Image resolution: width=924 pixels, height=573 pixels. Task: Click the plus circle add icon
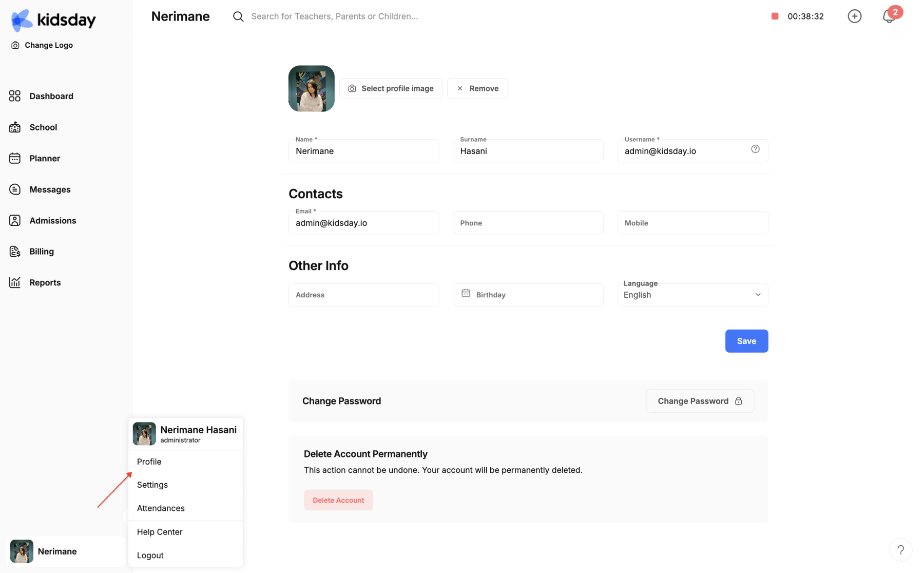pyautogui.click(x=854, y=16)
